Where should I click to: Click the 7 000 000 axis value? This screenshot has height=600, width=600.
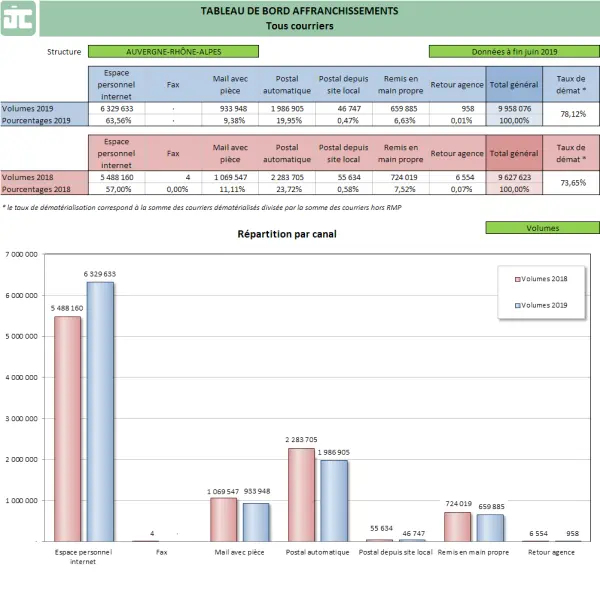22,254
